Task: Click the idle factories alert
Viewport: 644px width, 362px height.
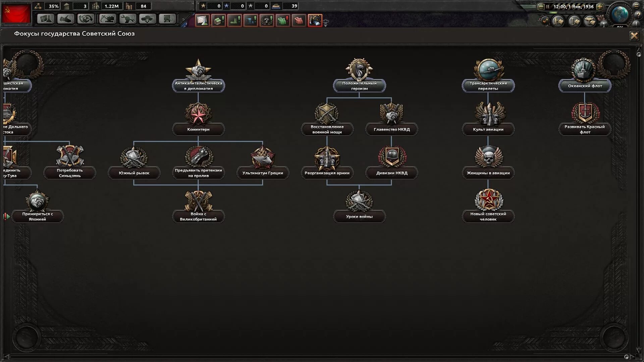Action: tap(234, 20)
